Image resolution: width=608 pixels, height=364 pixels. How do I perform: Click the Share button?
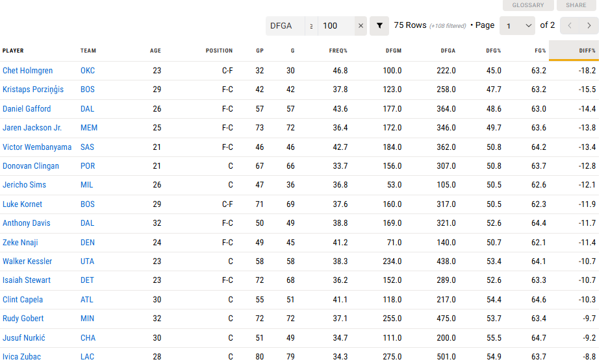576,5
